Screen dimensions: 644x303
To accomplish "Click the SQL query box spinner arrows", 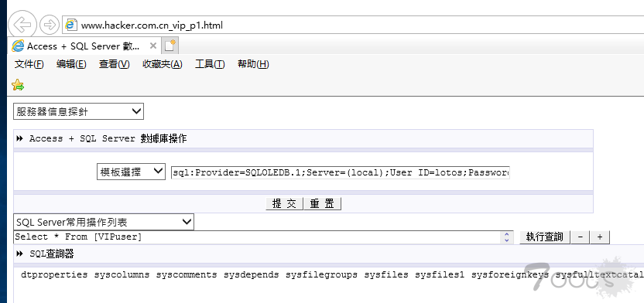I will (x=506, y=237).
